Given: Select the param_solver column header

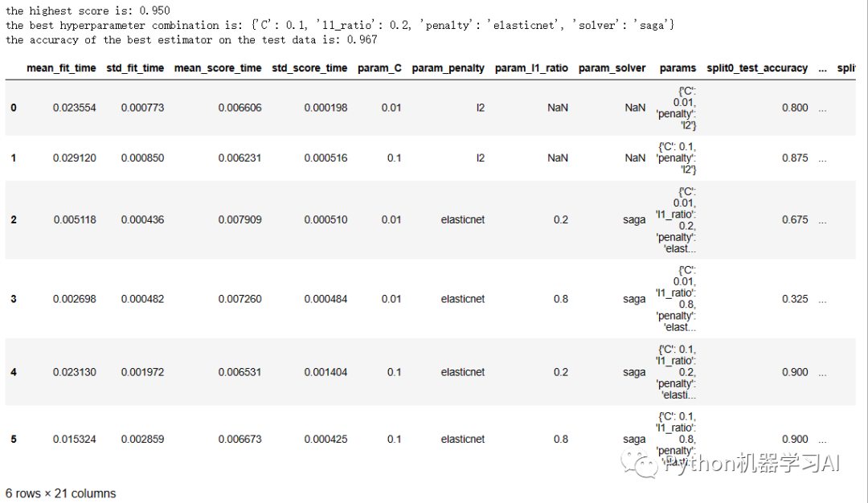Looking at the screenshot, I should coord(612,68).
